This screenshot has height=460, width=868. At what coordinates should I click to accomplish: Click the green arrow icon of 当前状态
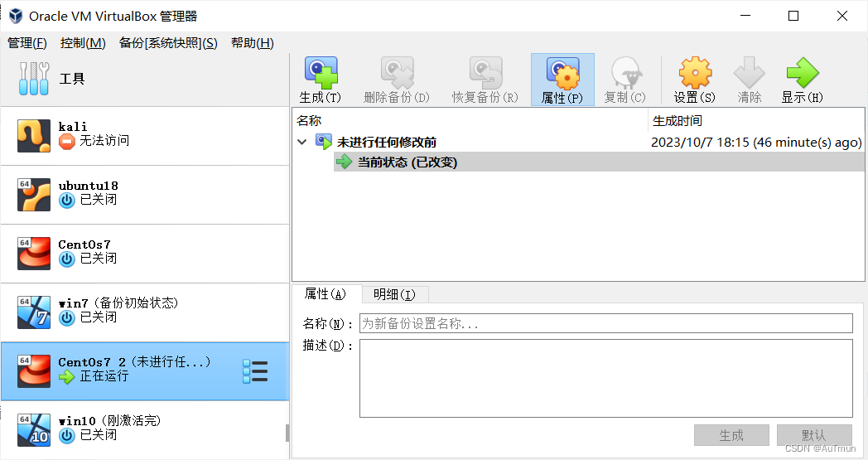coord(345,162)
